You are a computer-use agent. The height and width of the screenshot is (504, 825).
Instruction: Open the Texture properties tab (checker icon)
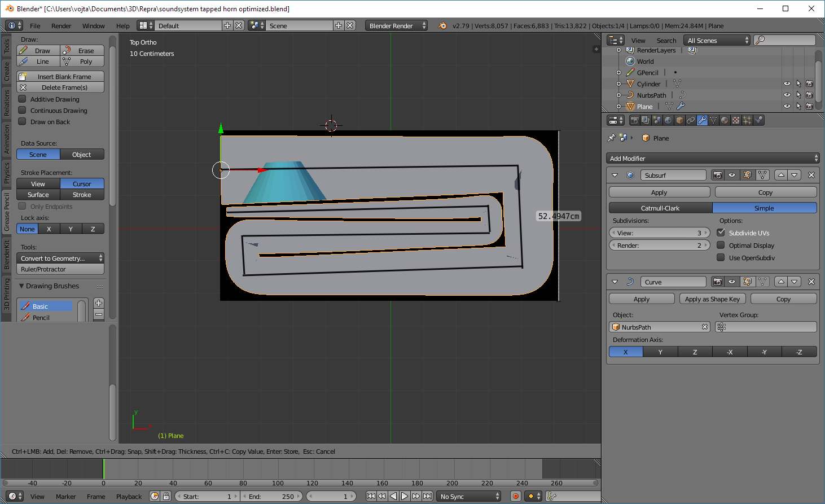pyautogui.click(x=736, y=120)
